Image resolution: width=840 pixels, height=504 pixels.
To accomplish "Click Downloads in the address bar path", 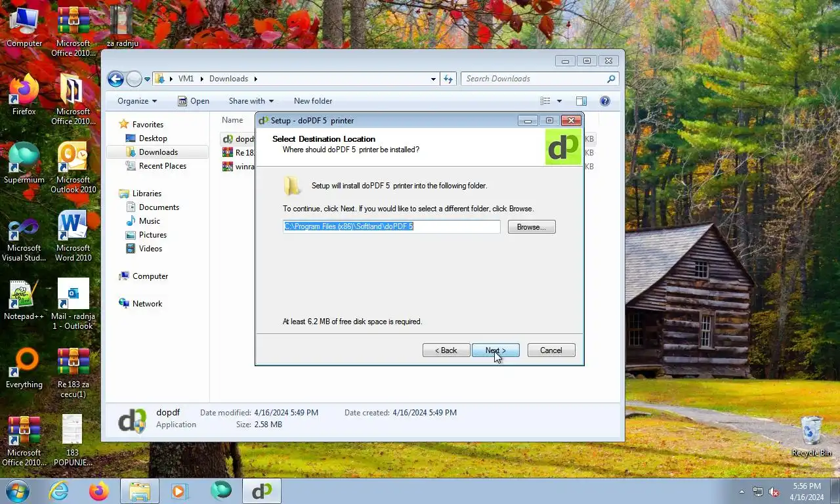I will click(x=228, y=79).
